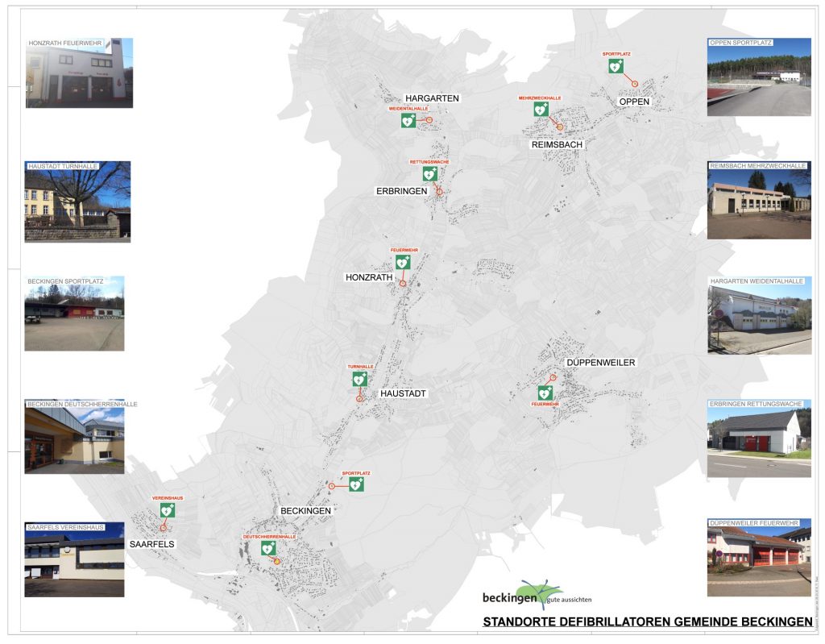This screenshot has width=825, height=644.
Task: Select the red location circle below HARGARTEN label
Action: 429,120
